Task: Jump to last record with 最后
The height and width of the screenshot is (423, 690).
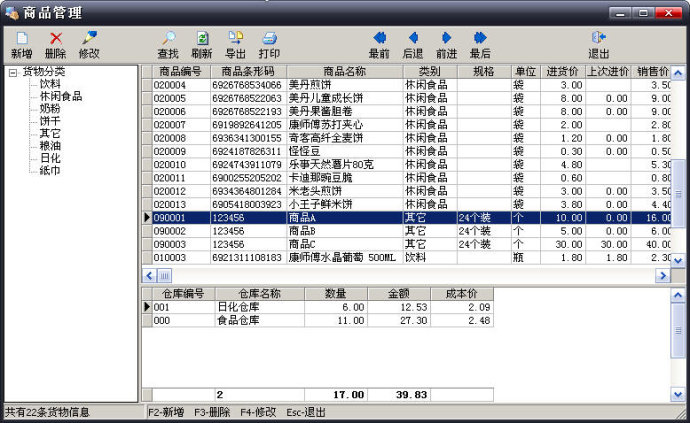Action: point(480,38)
